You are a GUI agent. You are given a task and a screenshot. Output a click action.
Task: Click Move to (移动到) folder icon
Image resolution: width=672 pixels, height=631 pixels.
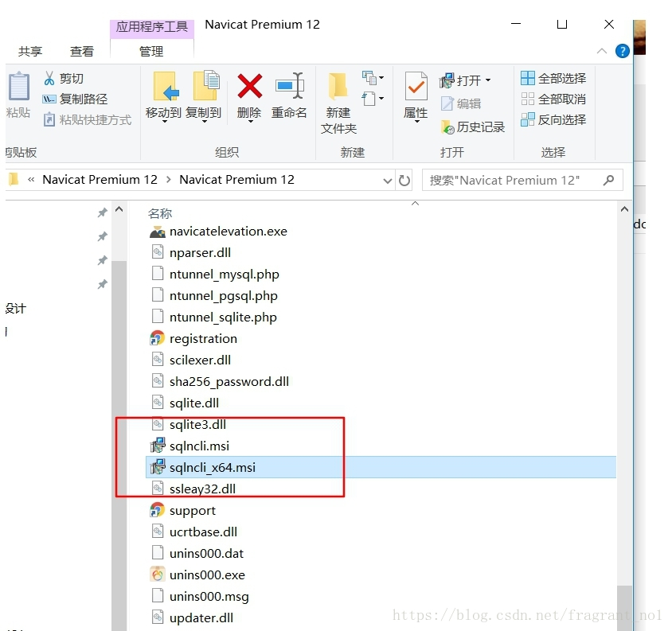[x=166, y=86]
